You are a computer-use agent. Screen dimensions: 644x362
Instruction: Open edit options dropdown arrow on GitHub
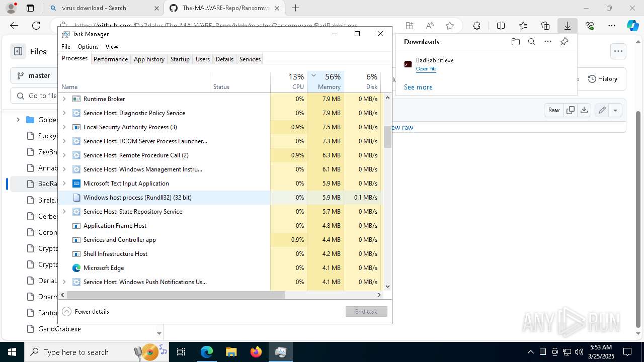click(x=615, y=110)
